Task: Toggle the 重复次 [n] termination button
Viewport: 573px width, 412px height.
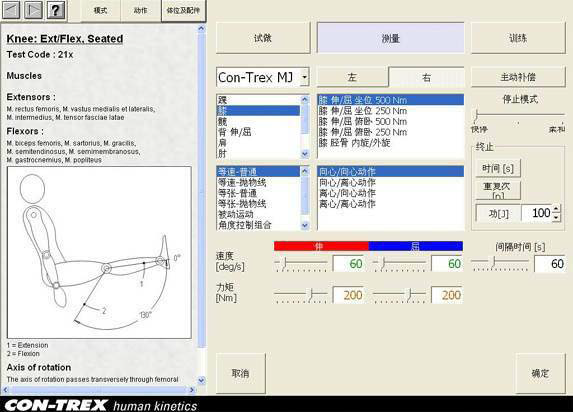Action: point(498,190)
